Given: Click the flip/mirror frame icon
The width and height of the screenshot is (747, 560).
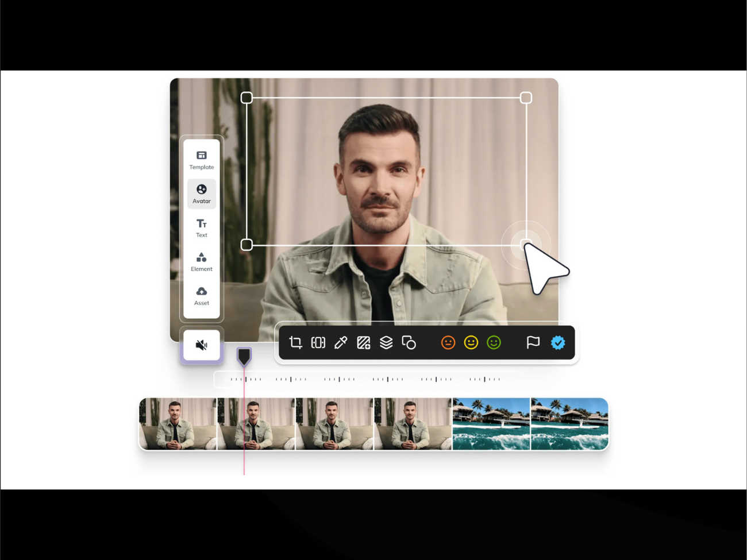Looking at the screenshot, I should pos(318,343).
